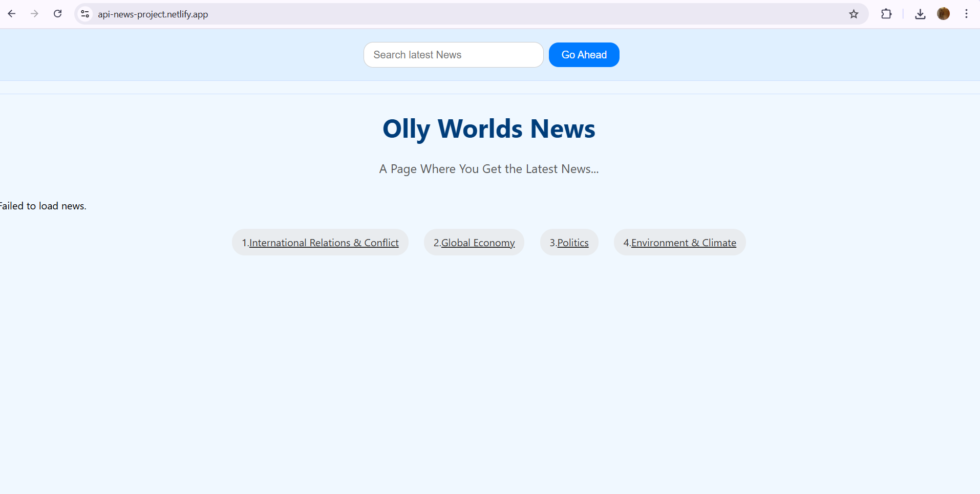This screenshot has height=494, width=980.
Task: Reload the news page
Action: [58, 14]
